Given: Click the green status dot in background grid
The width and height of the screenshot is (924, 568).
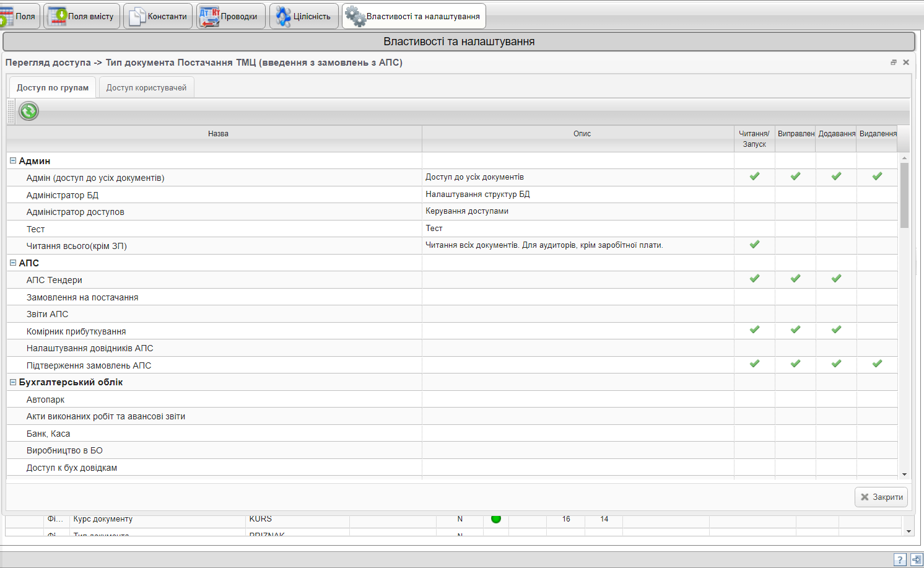Looking at the screenshot, I should (496, 518).
